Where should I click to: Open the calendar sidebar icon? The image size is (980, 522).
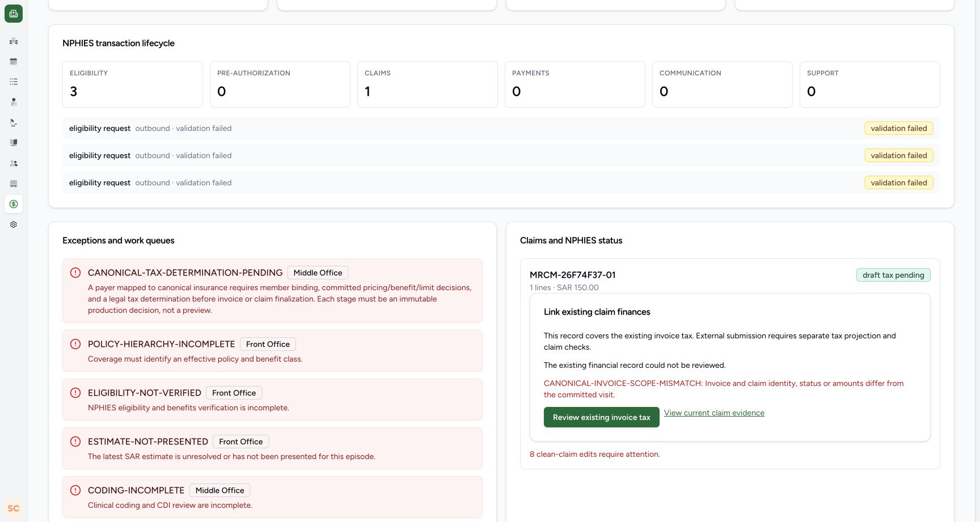tap(14, 61)
